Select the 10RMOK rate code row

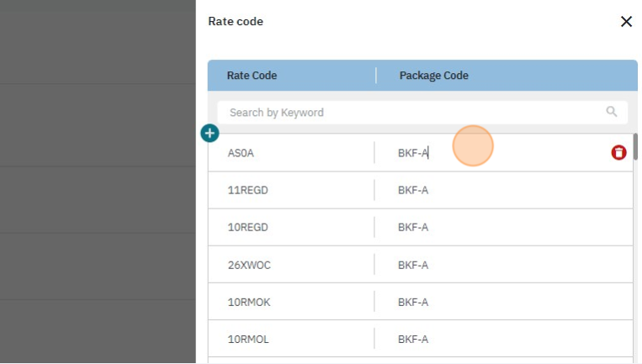pos(249,302)
